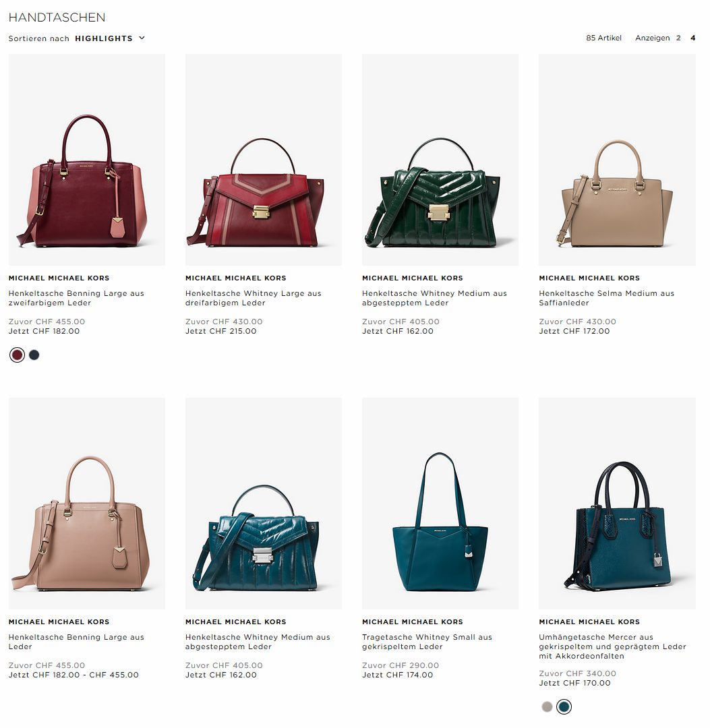Image resolution: width=710 pixels, height=728 pixels.
Task: Choose grey color swatch for Mercer bag
Action: 547,706
